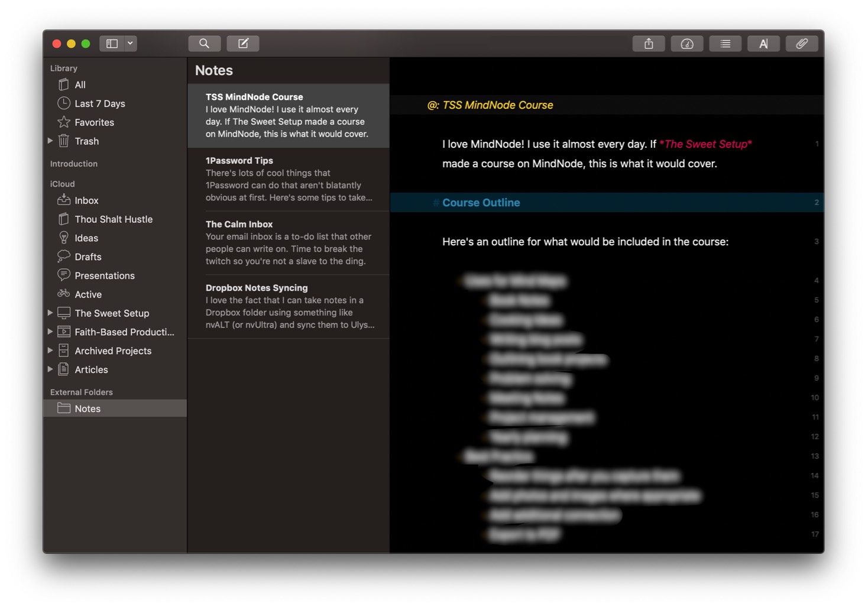Open the Dropbox Notes Syncing sheet
The width and height of the screenshot is (868, 610).
(289, 306)
